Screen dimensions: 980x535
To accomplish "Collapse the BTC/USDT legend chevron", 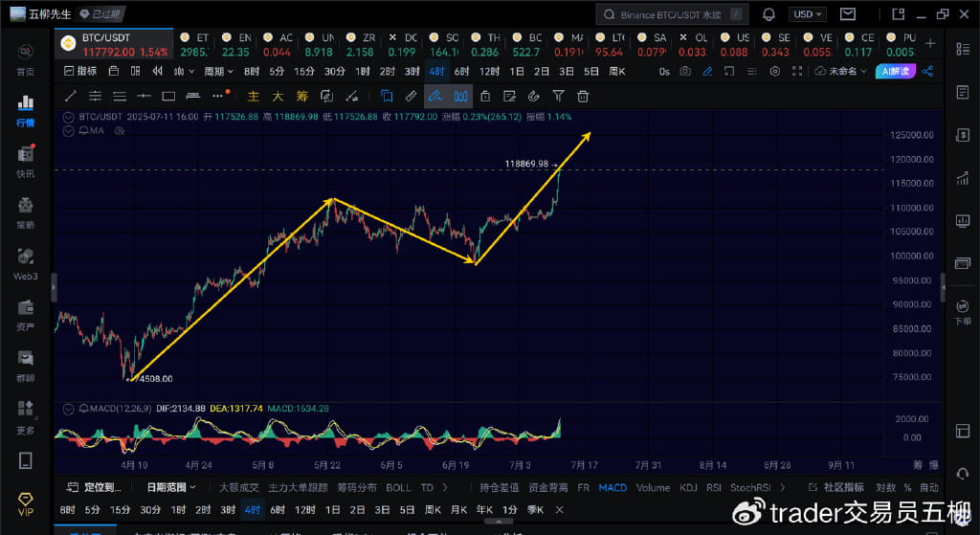I will tap(68, 117).
